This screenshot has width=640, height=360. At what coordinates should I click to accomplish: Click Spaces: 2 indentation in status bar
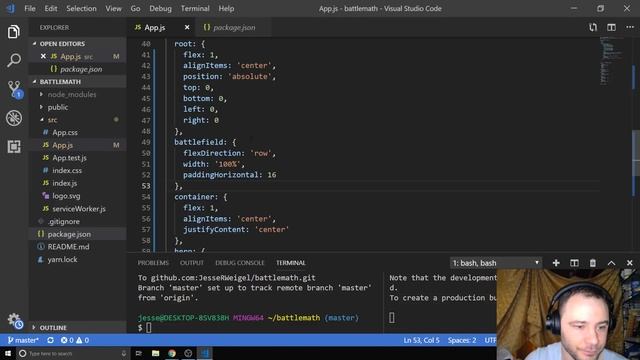[462, 340]
